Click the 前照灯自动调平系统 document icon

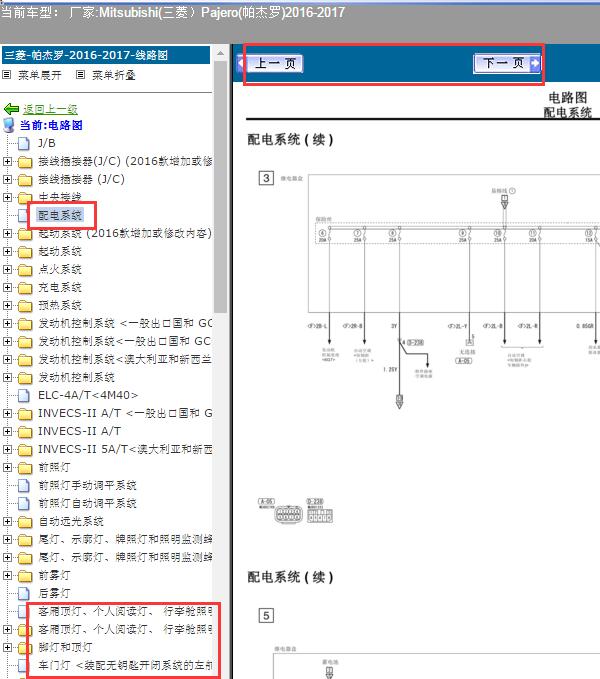[24, 503]
